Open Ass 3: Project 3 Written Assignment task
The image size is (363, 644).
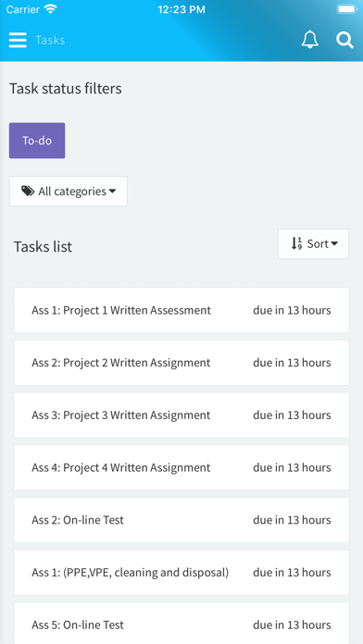[181, 415]
